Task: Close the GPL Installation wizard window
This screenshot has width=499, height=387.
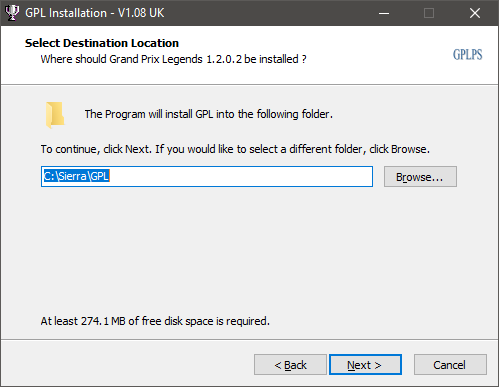Action: click(475, 13)
